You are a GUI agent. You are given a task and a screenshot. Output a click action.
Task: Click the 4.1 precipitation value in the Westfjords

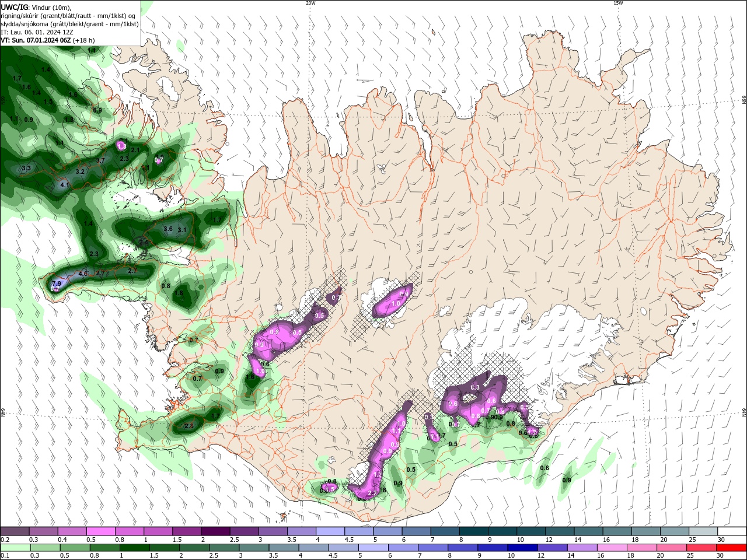65,185
